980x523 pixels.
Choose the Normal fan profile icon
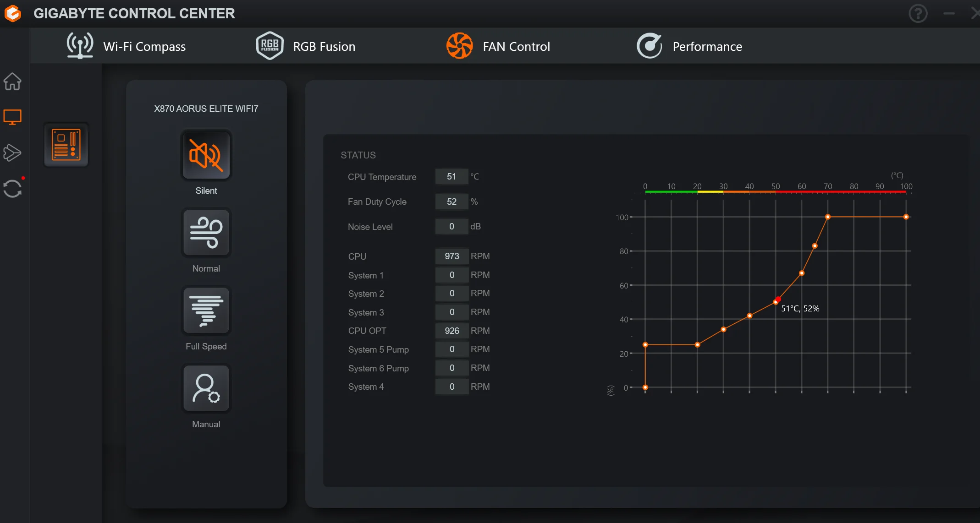pos(206,233)
